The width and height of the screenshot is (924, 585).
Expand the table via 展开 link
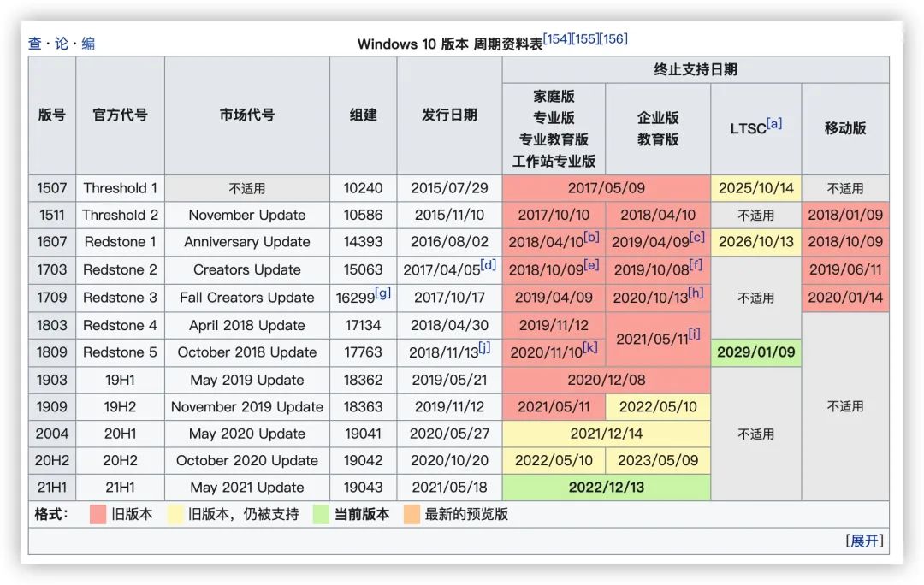(864, 541)
